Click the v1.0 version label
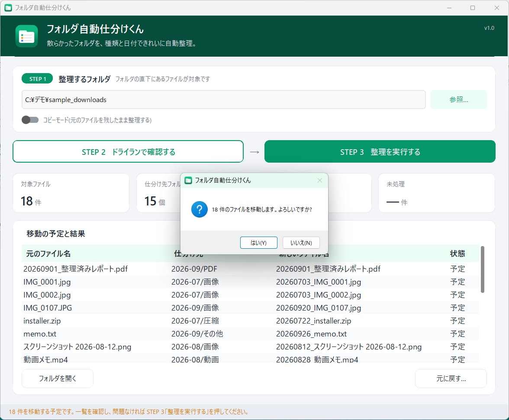The height and width of the screenshot is (420, 509). (489, 28)
